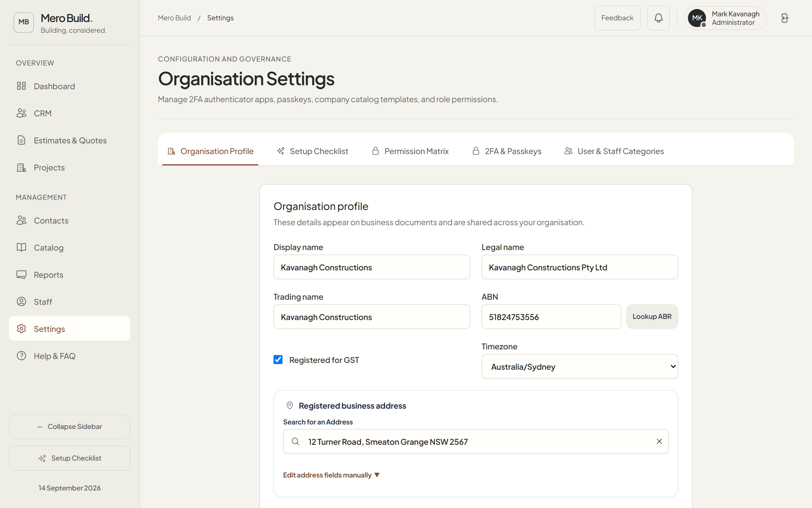Screen dimensions: 812x508
Task: Select Settings in the sidebar
Action: [69, 329]
